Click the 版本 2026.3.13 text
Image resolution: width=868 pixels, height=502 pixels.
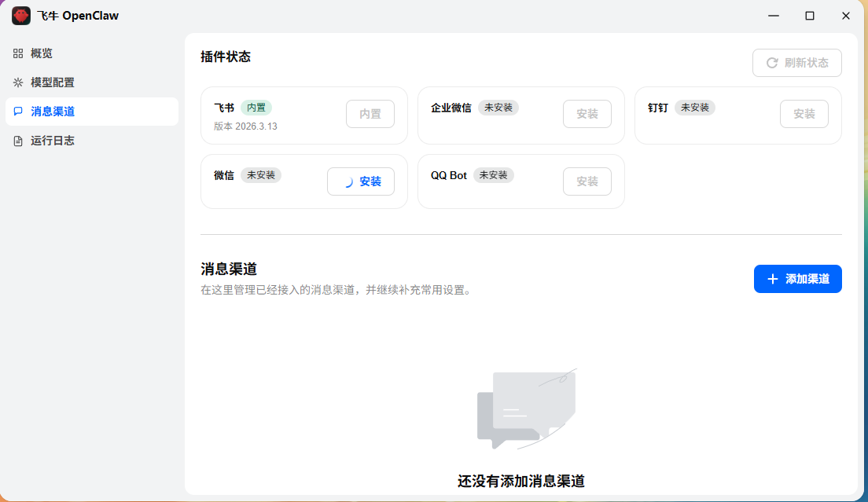click(245, 126)
